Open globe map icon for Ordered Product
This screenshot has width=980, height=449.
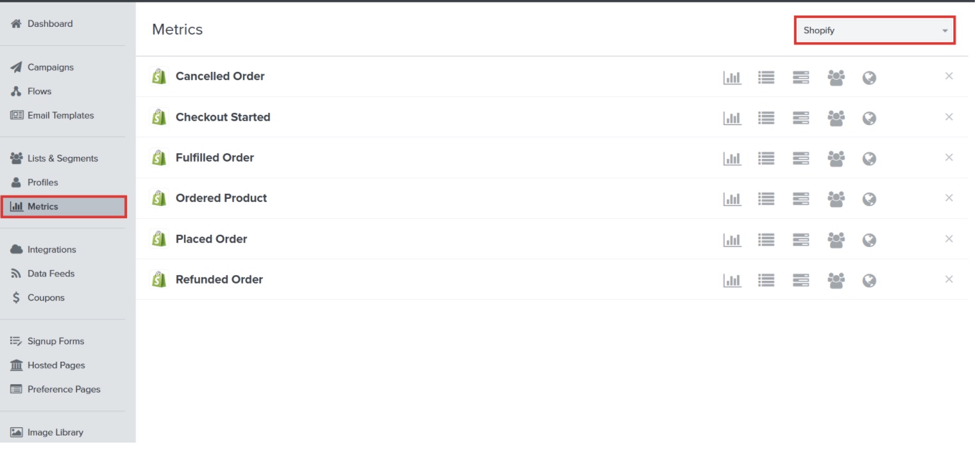click(869, 199)
